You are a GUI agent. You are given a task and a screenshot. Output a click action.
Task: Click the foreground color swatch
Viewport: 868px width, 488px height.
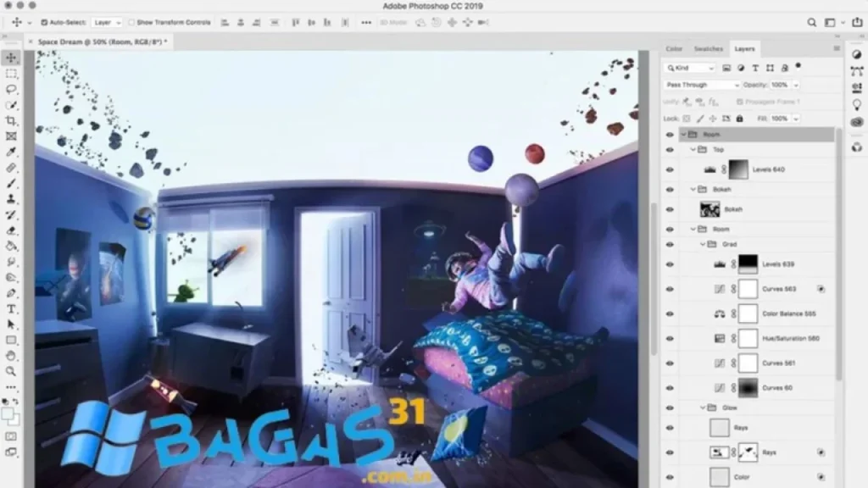click(8, 413)
